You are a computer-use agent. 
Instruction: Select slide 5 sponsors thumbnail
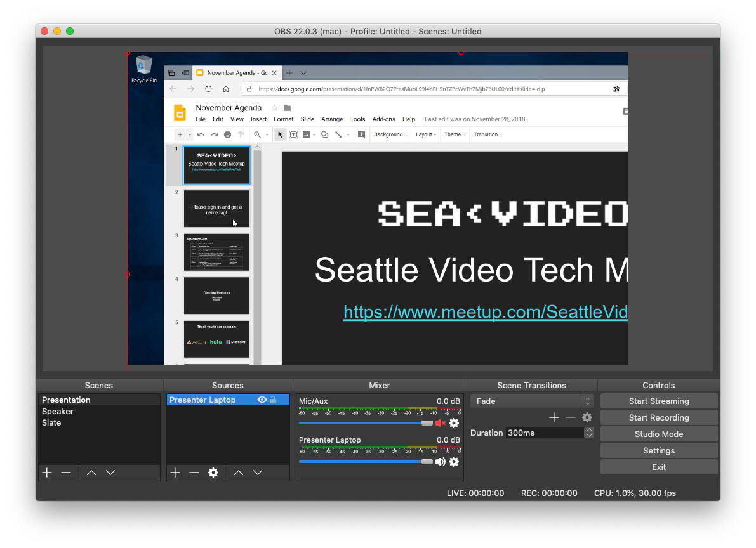pos(216,339)
